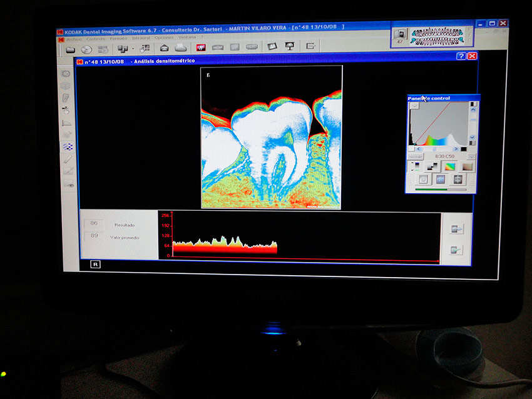Toggle the R orientation marker below chart
The height and width of the screenshot is (399, 532).
(x=96, y=265)
